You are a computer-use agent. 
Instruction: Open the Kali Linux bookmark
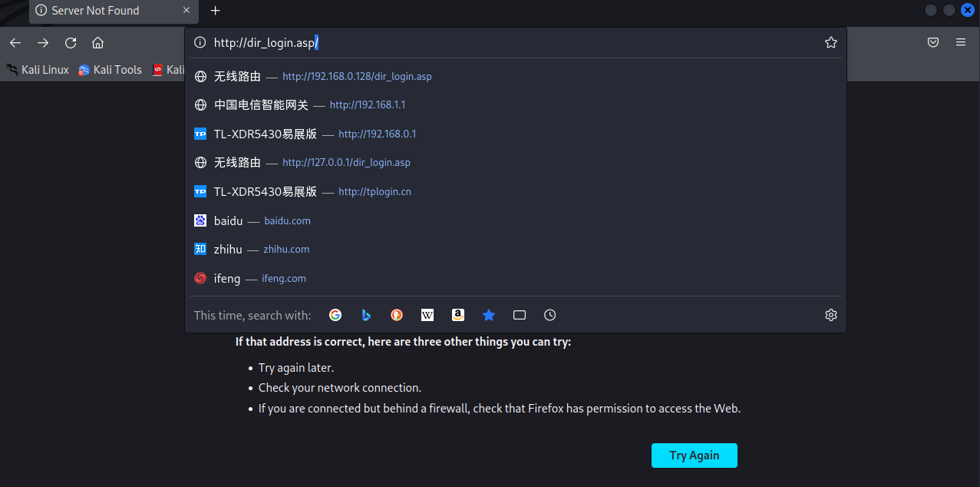tap(38, 70)
